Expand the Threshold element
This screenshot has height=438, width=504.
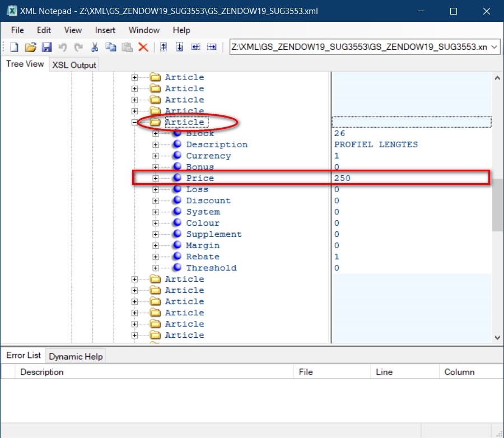point(156,268)
